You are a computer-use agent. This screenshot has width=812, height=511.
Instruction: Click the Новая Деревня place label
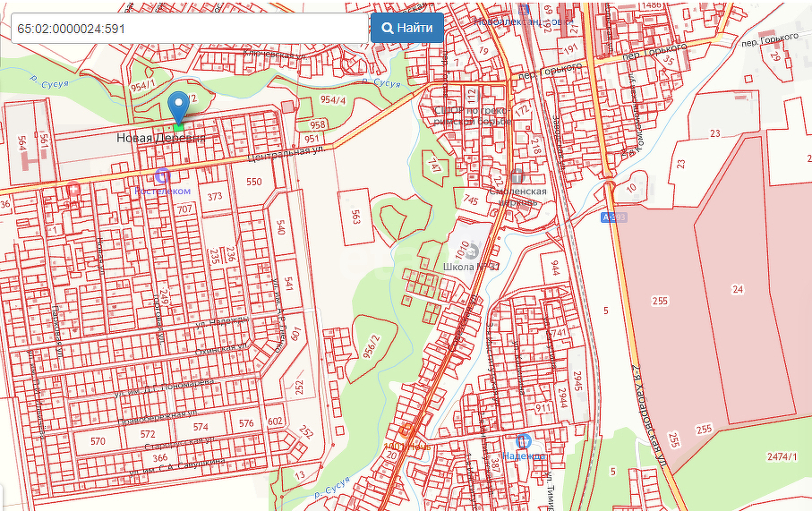[160, 139]
